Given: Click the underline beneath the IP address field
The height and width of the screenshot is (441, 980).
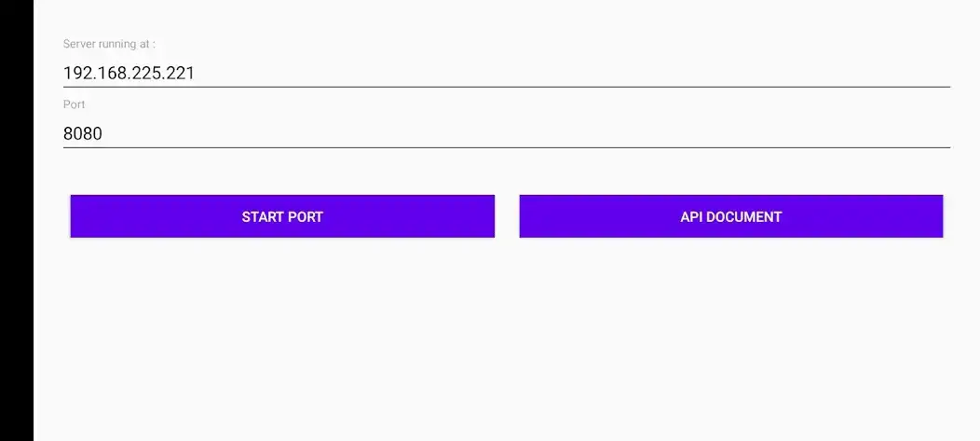Looking at the screenshot, I should pyautogui.click(x=506, y=87).
